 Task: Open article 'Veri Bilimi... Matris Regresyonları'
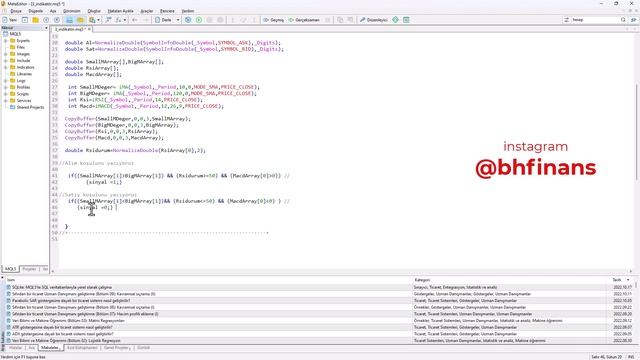68,321
